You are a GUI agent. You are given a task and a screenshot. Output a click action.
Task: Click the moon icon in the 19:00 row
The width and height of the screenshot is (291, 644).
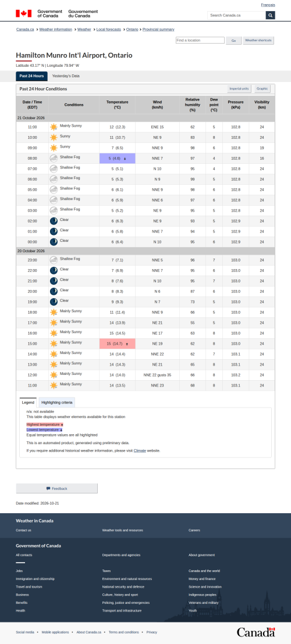(x=54, y=302)
